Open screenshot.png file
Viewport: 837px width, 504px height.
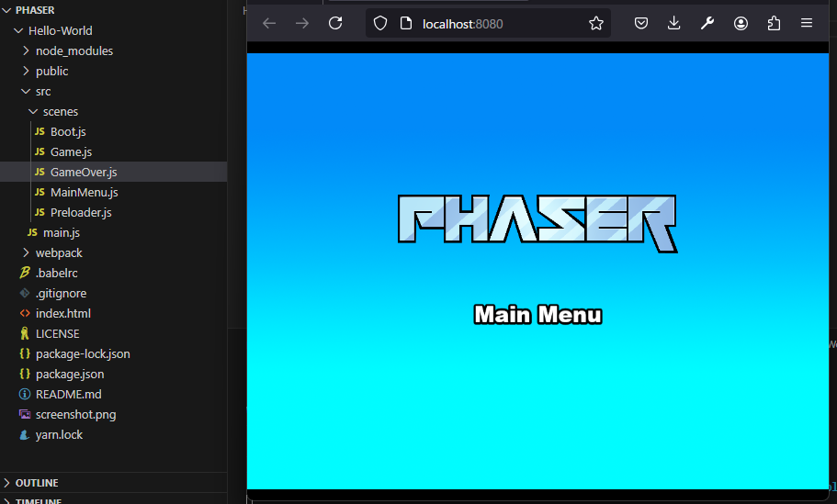pos(75,414)
